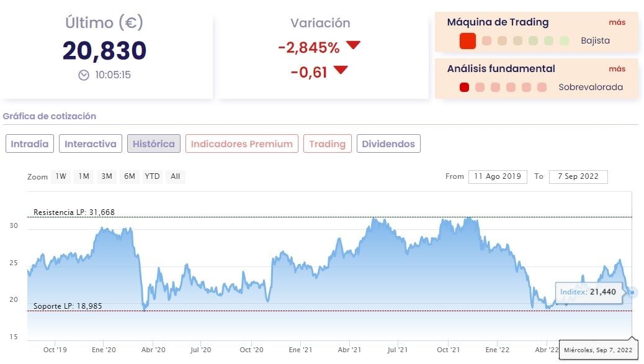
Task: Edit the To date field
Action: (x=578, y=176)
